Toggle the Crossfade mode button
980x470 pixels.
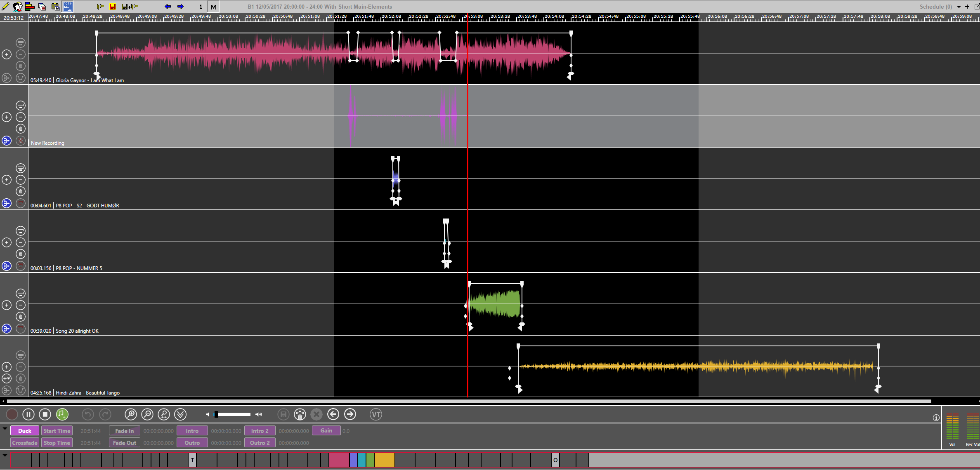click(x=25, y=443)
